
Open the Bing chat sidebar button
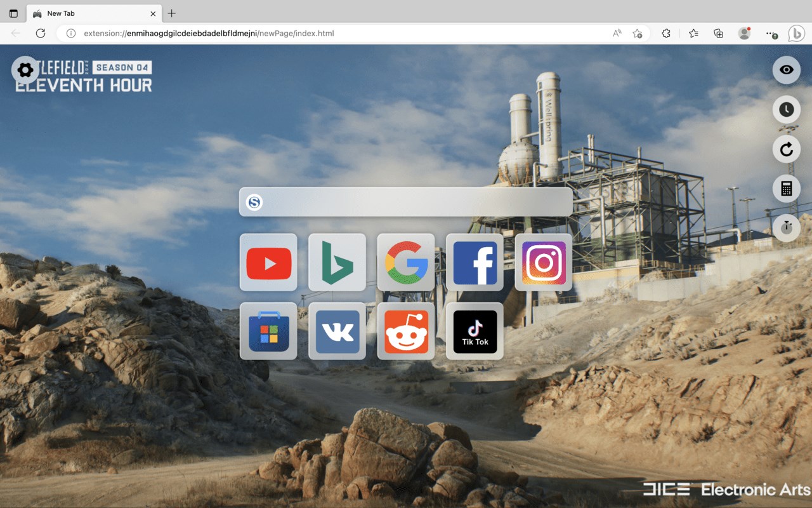point(797,34)
